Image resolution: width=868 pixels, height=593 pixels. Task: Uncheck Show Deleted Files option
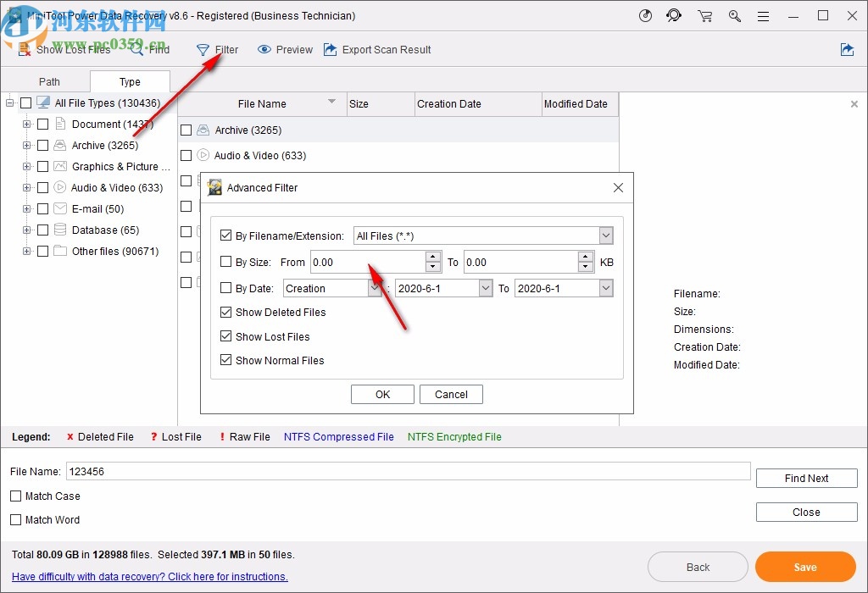pos(225,312)
